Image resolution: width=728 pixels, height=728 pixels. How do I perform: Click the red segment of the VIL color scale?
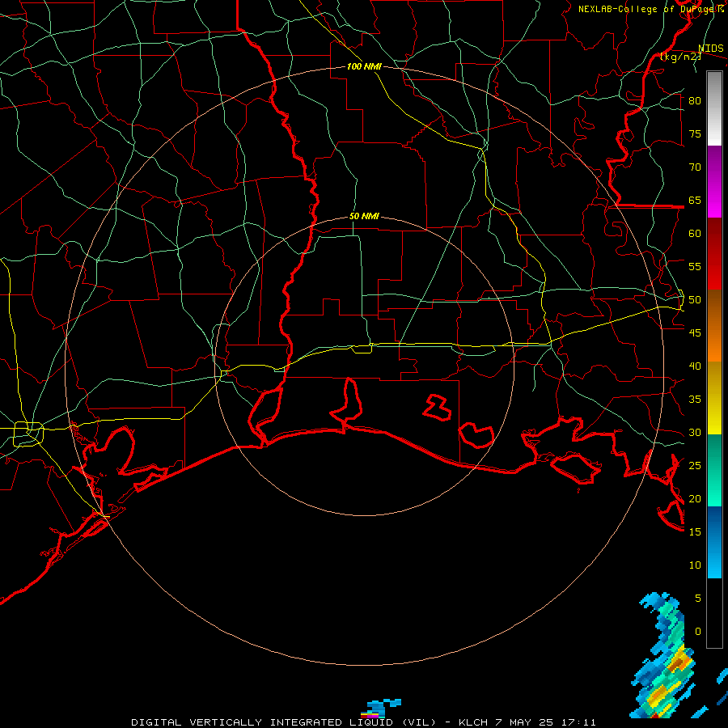click(x=714, y=254)
